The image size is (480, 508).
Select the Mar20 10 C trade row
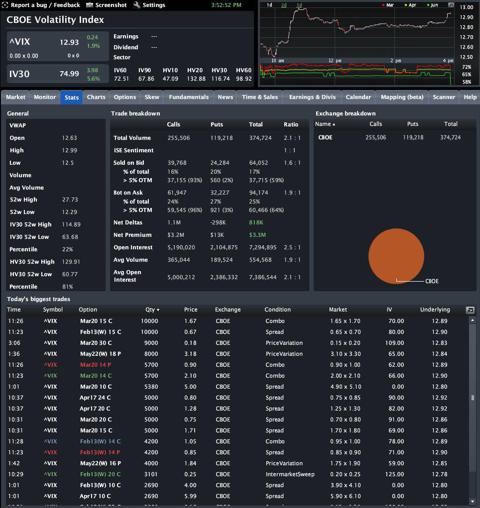[236, 387]
